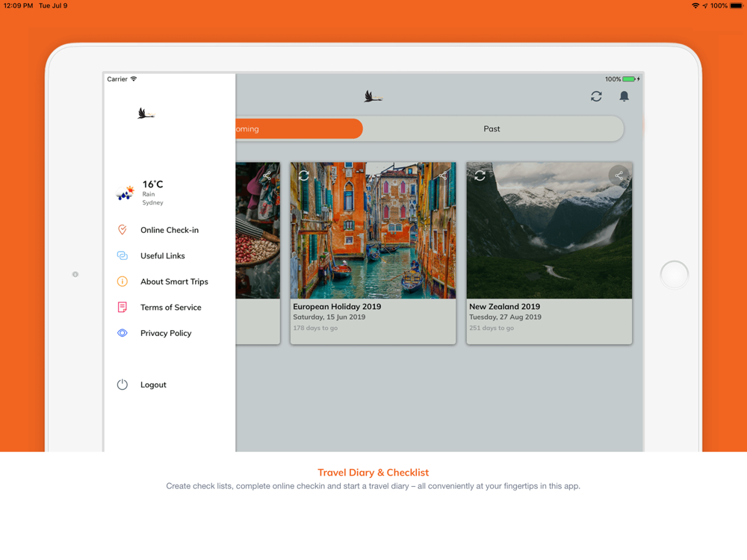Tap the Useful Links chain icon
Viewport: 747px width, 560px height.
point(123,255)
